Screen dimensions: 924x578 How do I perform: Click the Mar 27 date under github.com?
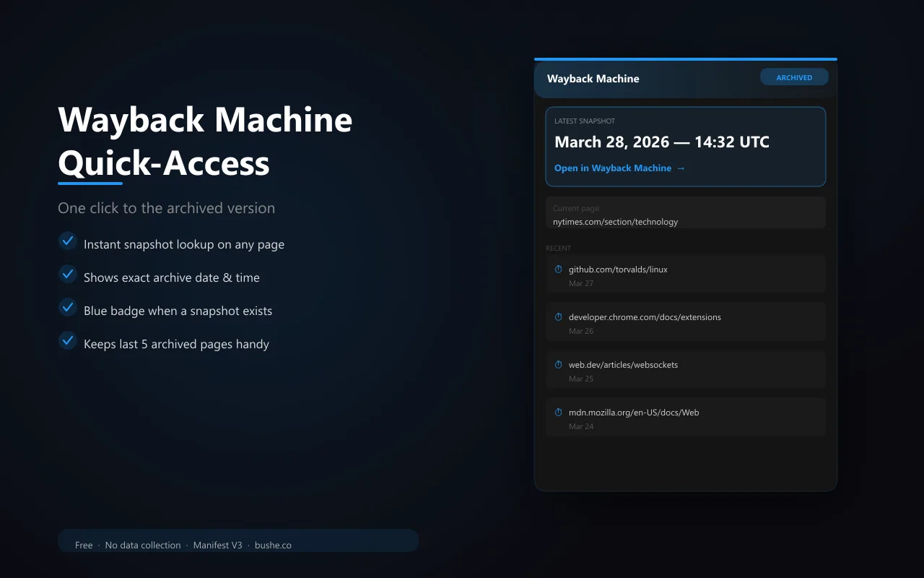tap(581, 283)
